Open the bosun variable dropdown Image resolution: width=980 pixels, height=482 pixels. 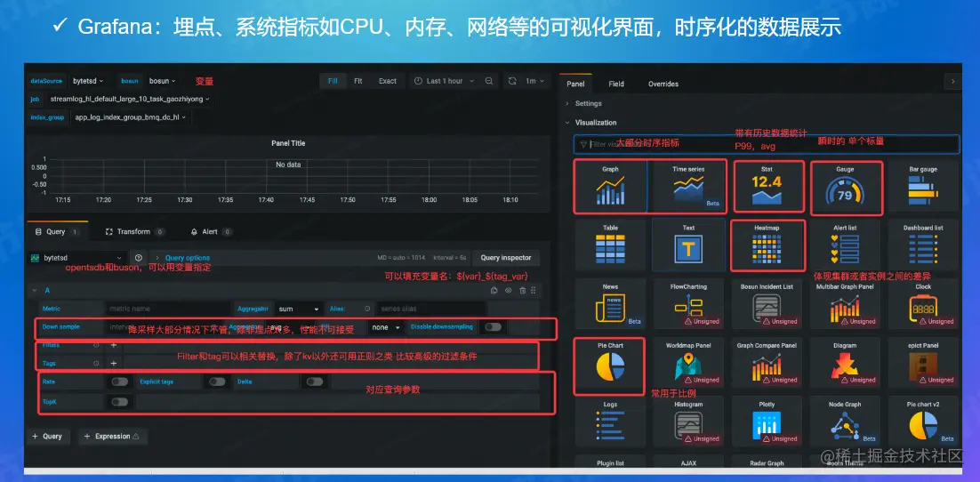(163, 81)
